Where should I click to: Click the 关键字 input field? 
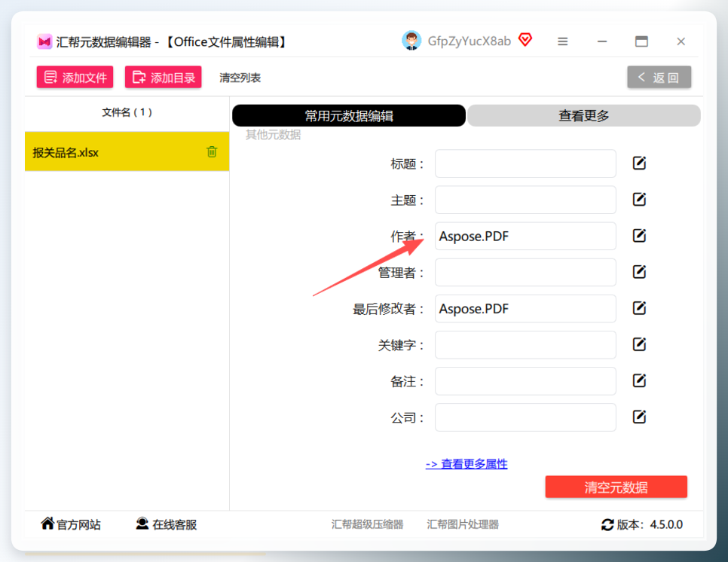(x=525, y=344)
